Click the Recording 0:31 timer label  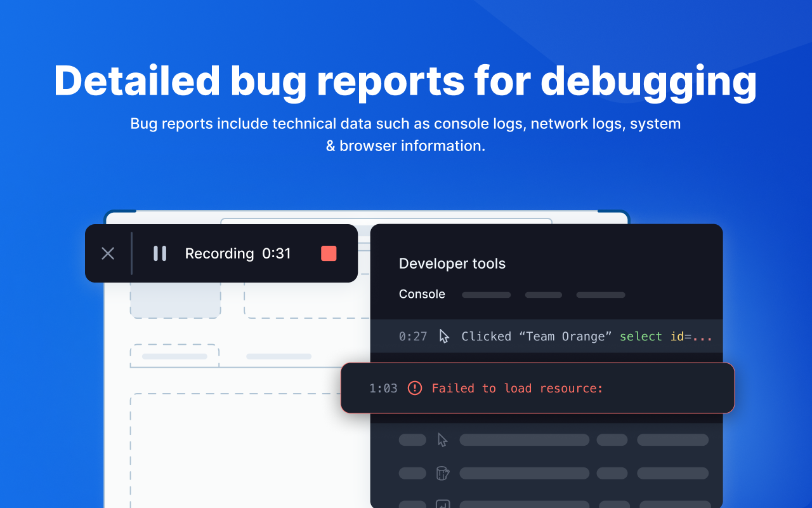(237, 253)
